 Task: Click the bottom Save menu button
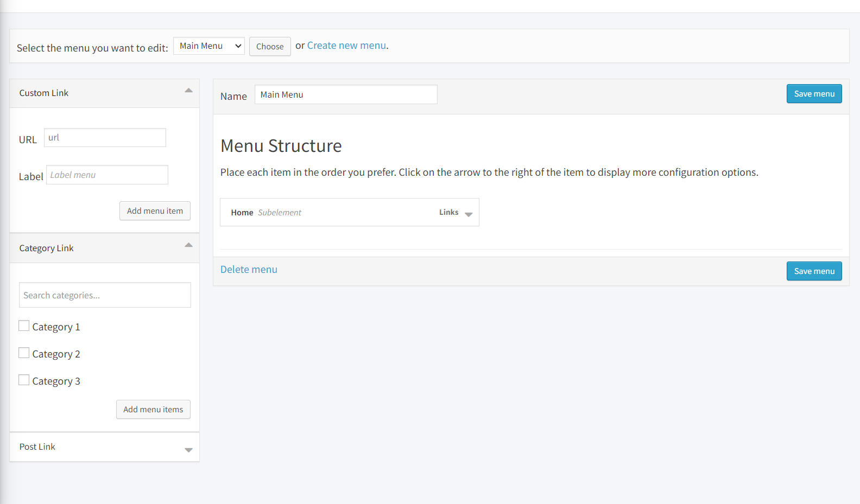[x=814, y=271]
